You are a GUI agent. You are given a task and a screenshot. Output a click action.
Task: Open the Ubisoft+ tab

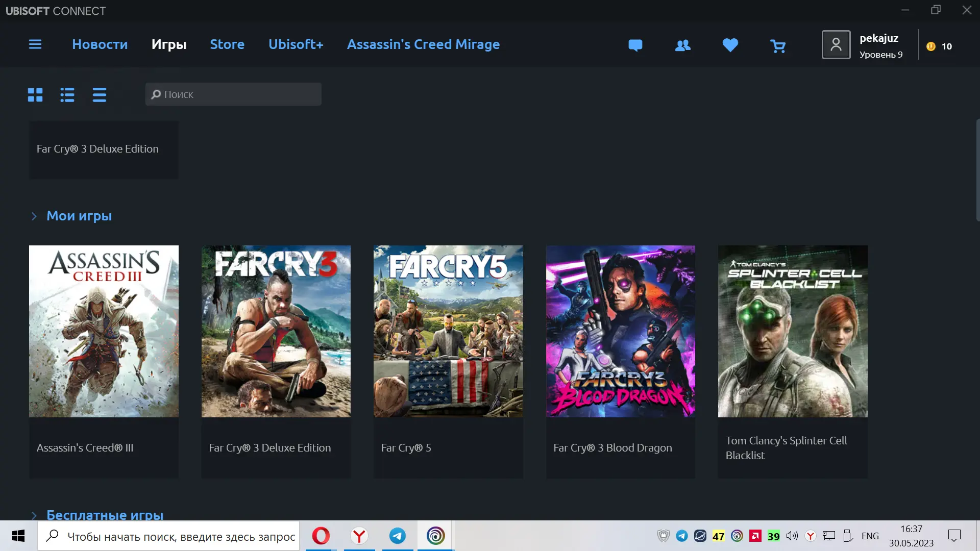tap(296, 44)
